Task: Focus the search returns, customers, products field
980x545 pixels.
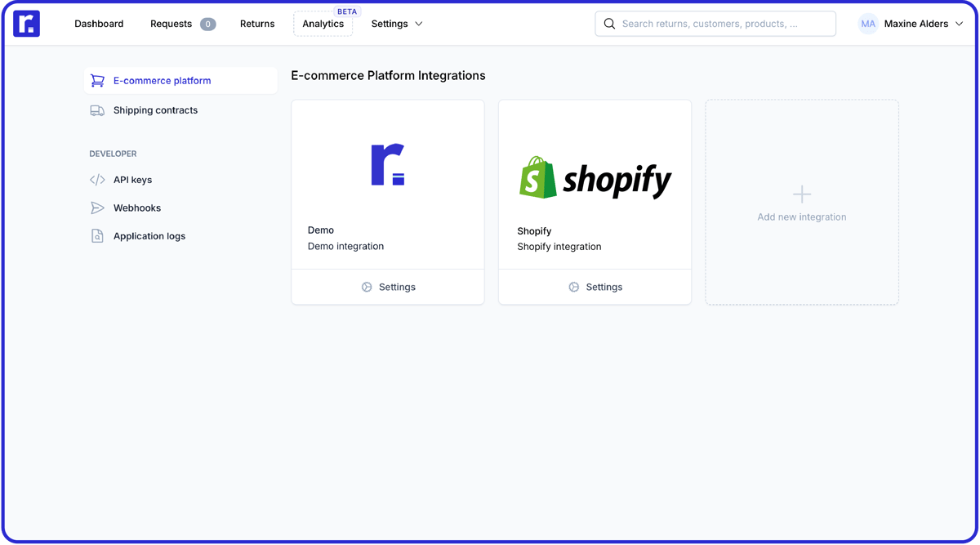Action: pos(715,24)
